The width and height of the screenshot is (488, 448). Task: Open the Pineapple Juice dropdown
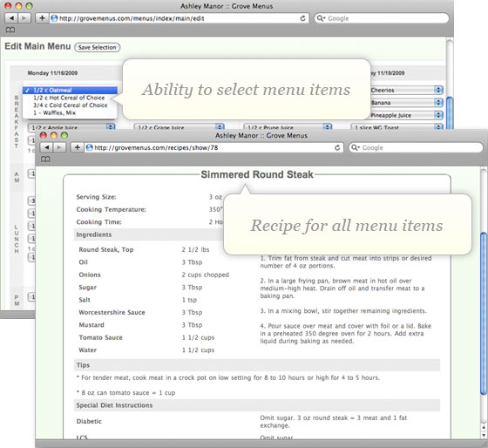406,115
